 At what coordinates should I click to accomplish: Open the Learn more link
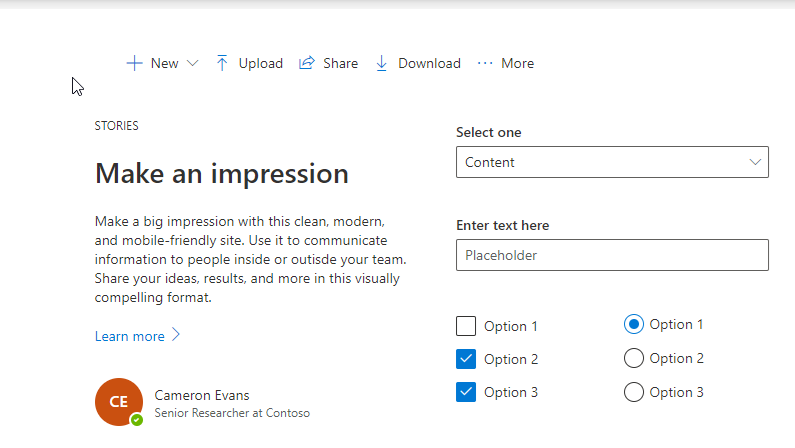coord(130,336)
